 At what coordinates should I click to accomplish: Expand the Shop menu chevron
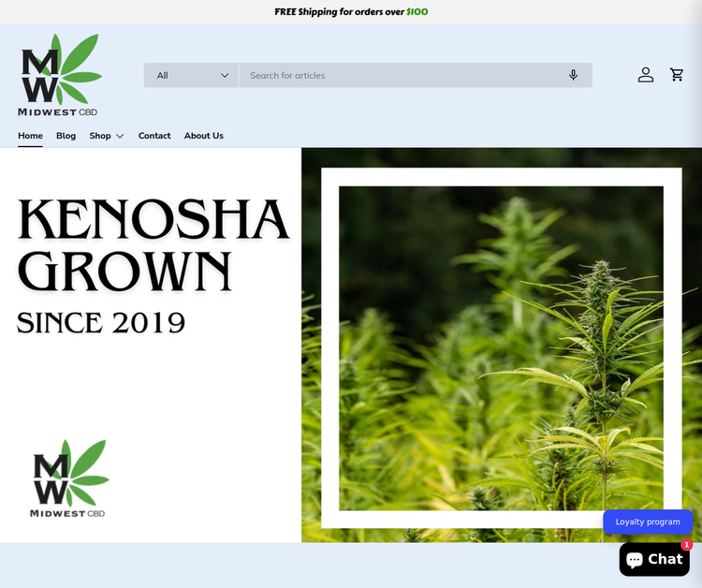click(120, 136)
